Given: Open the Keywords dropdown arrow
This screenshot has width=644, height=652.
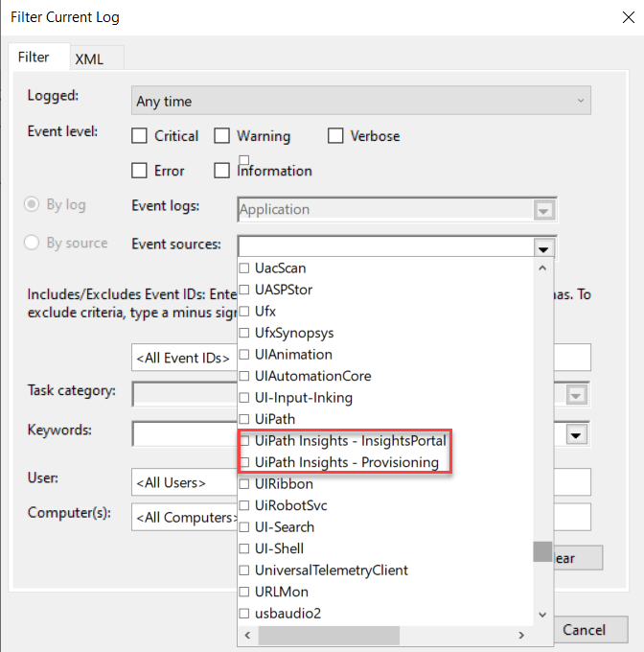Looking at the screenshot, I should pos(576,435).
